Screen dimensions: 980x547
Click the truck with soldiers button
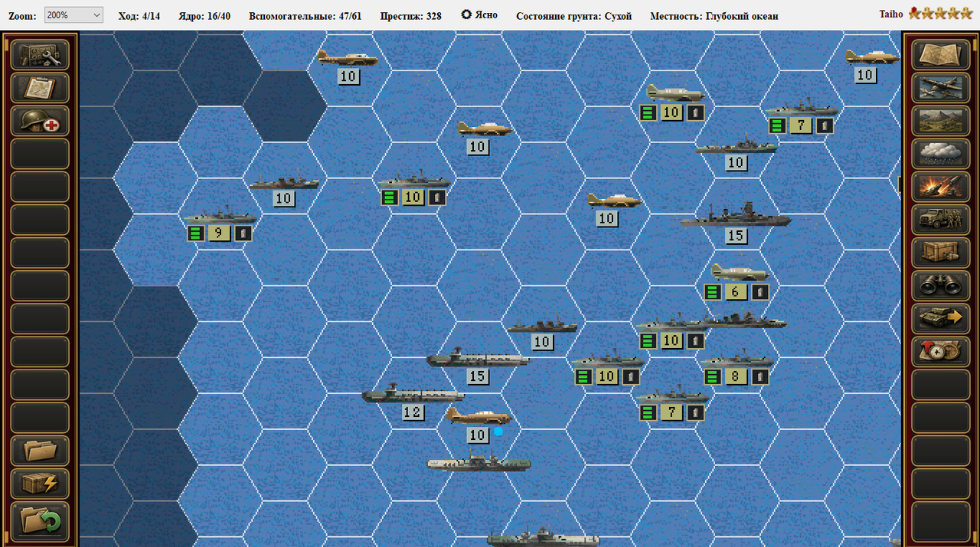(940, 220)
